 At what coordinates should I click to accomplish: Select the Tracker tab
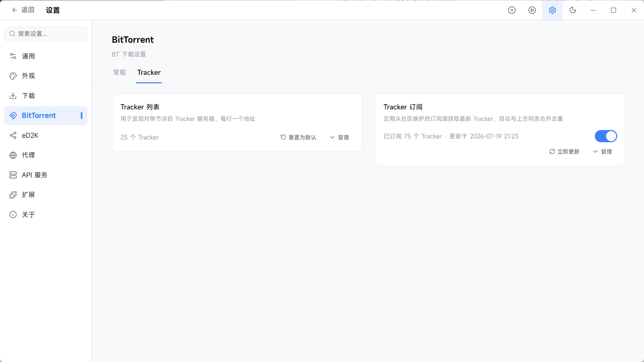pos(149,72)
